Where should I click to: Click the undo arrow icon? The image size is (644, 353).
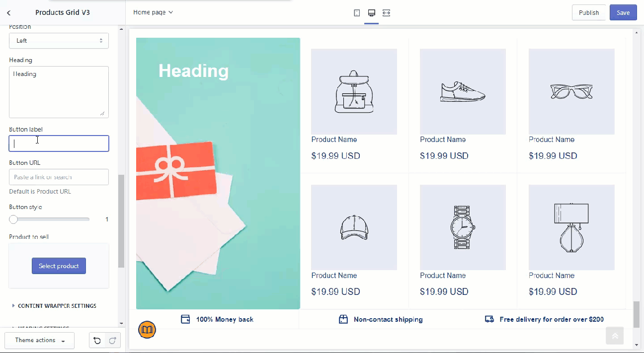(97, 341)
